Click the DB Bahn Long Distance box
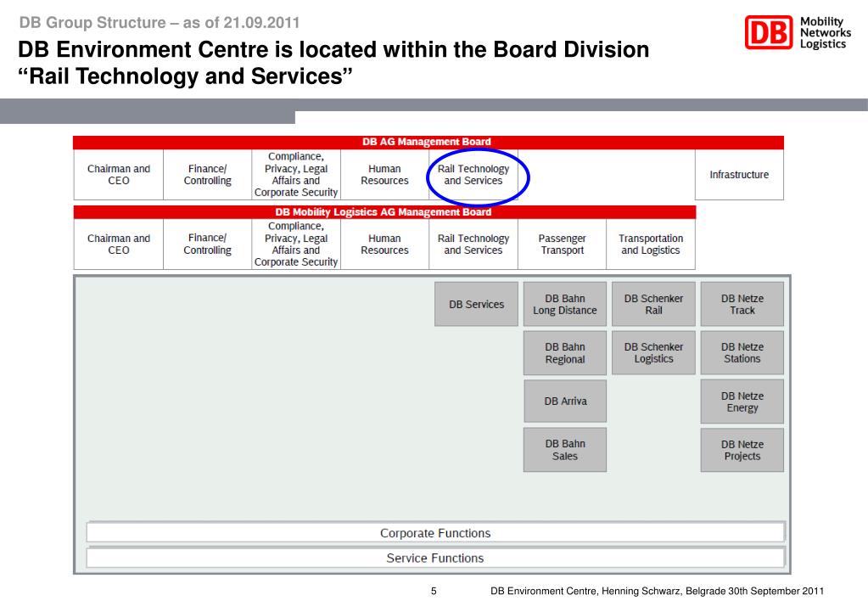 coord(564,304)
